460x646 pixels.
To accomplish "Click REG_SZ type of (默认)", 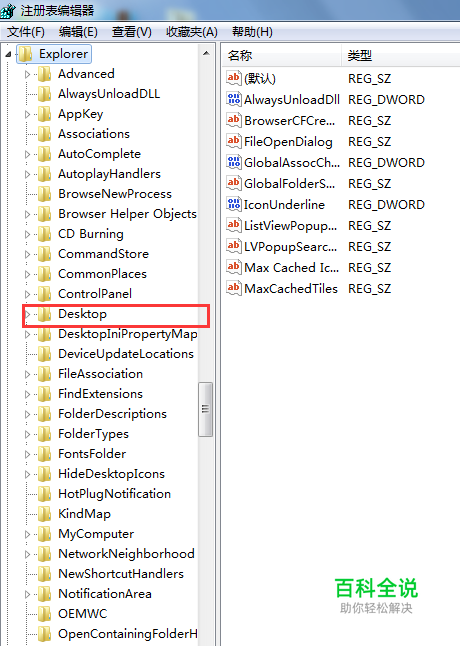I will 369,79.
